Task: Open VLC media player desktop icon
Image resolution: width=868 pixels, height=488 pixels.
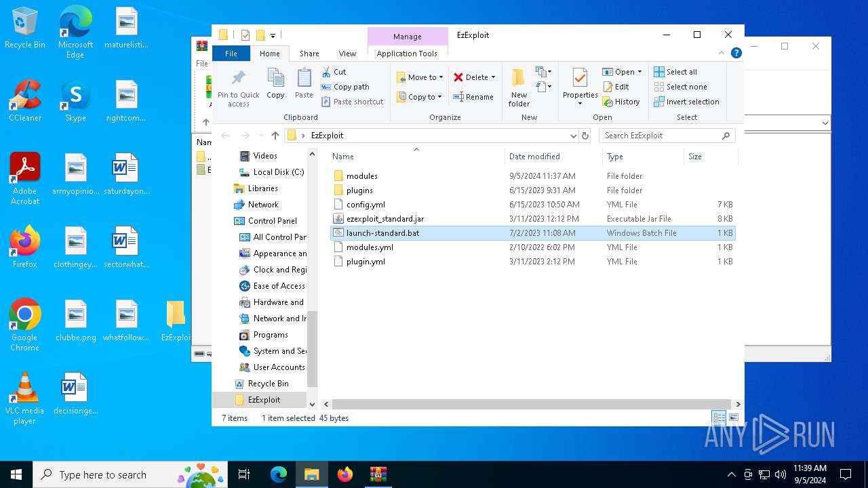Action: pyautogui.click(x=24, y=399)
